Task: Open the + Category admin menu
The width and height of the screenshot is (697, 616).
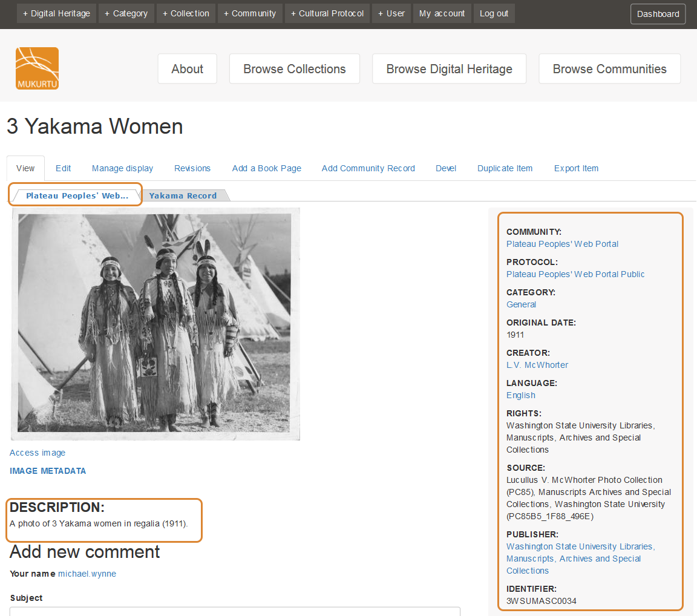Action: coord(126,13)
